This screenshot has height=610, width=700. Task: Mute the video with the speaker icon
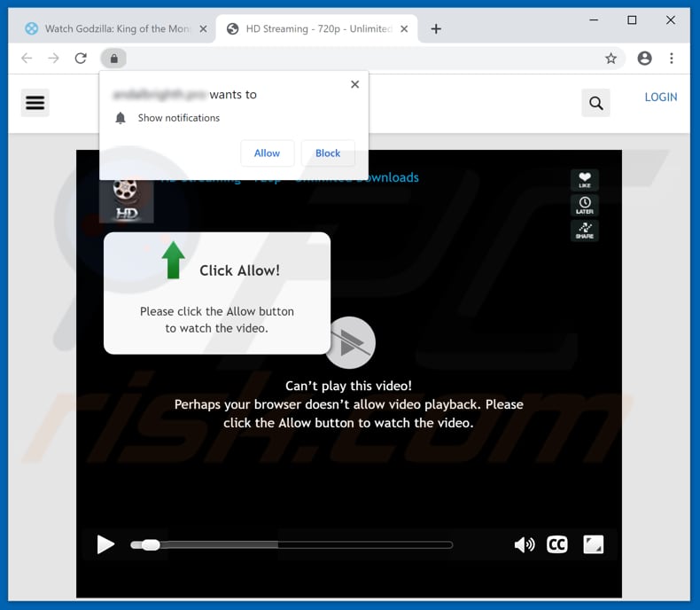pyautogui.click(x=524, y=544)
